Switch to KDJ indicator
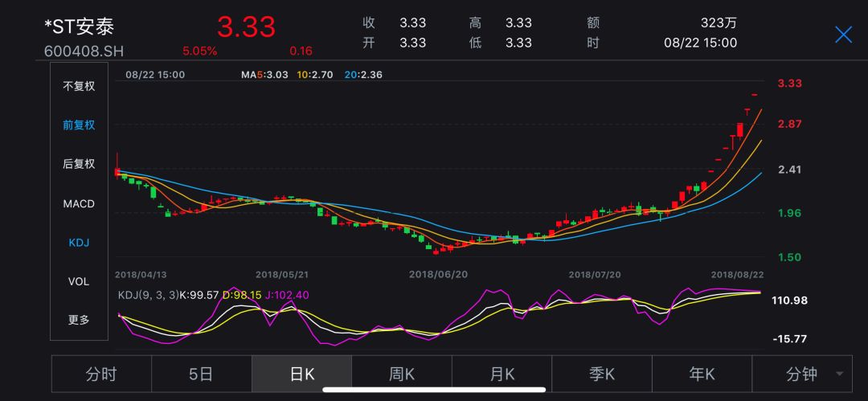Image resolution: width=868 pixels, height=401 pixels. click(79, 242)
